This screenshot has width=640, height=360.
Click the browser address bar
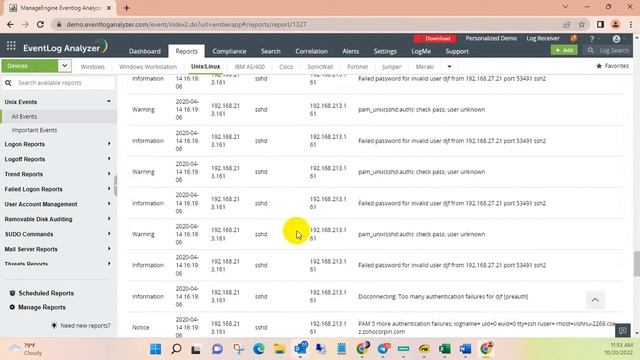pos(310,24)
